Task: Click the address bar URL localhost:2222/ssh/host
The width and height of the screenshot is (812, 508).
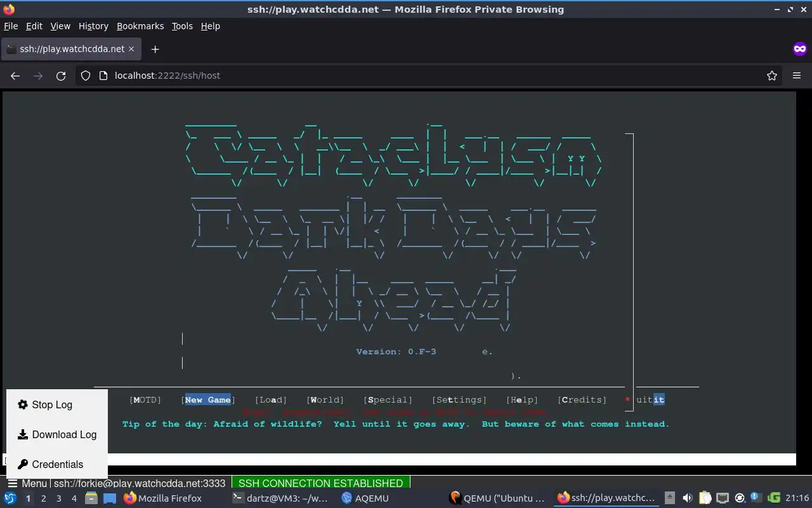Action: click(167, 76)
